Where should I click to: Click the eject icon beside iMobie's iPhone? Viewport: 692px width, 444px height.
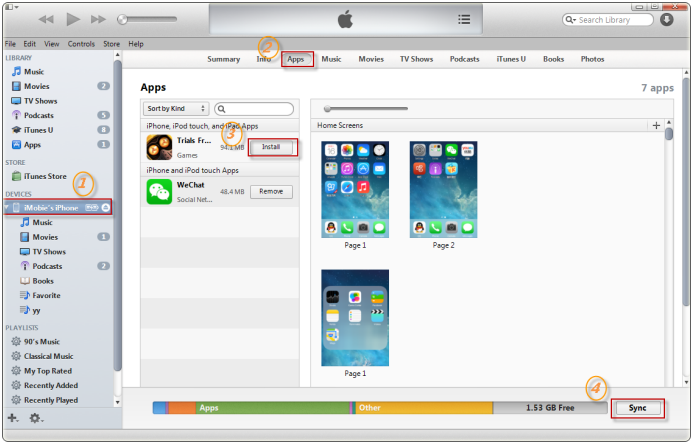click(105, 207)
